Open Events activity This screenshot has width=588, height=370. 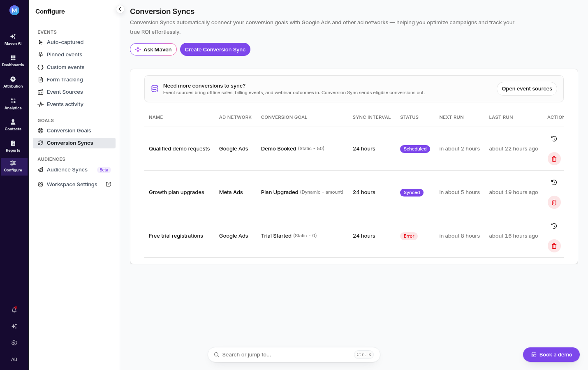click(74, 104)
